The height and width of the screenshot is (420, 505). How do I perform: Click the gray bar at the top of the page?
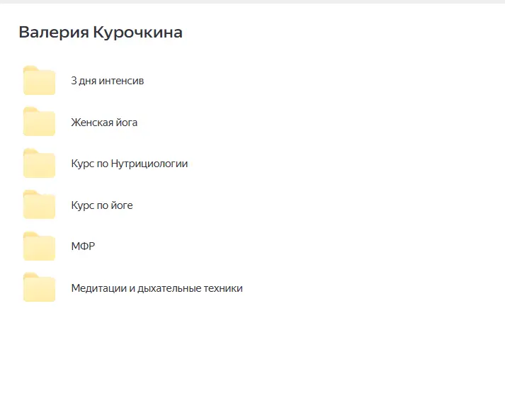252,1
